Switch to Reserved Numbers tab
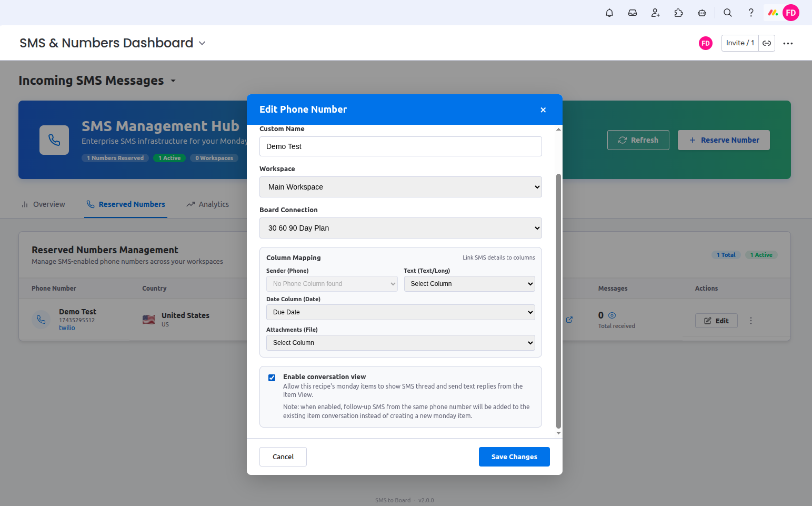The height and width of the screenshot is (506, 812). point(126,204)
